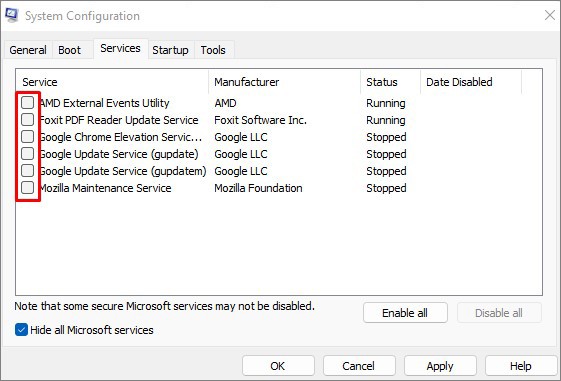Click the Enable all button
This screenshot has height=381, width=561.
tap(405, 313)
